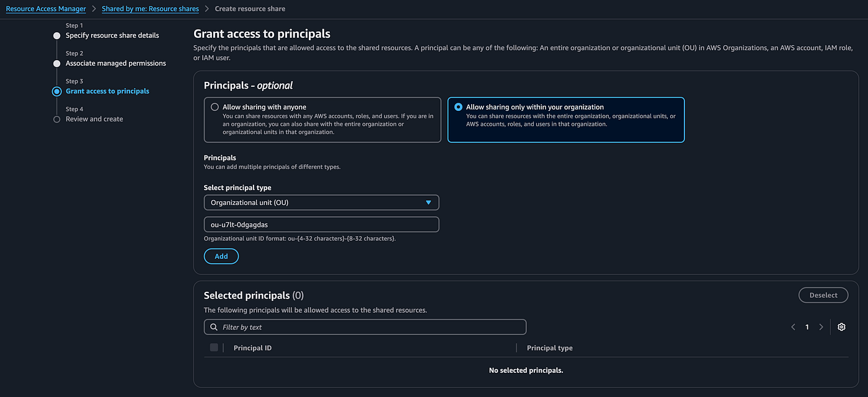The height and width of the screenshot is (397, 868).
Task: Click the Add button to add the principal
Action: coord(221,256)
